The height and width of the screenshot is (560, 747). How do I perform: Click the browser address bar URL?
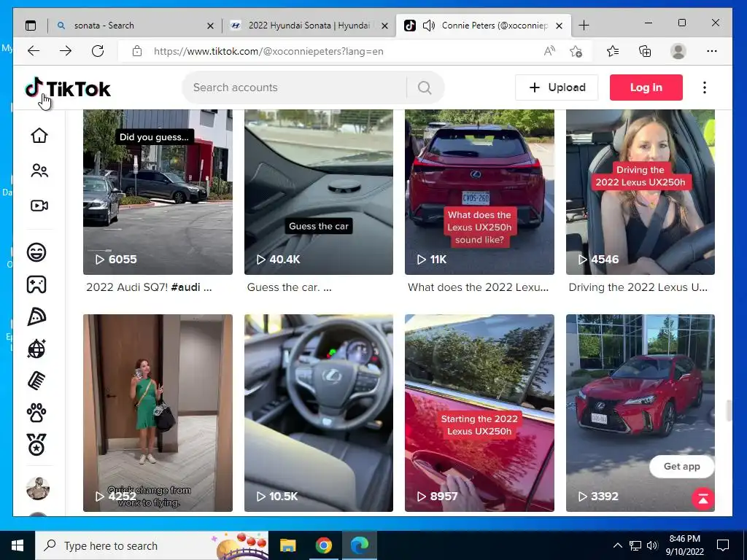pos(268,52)
